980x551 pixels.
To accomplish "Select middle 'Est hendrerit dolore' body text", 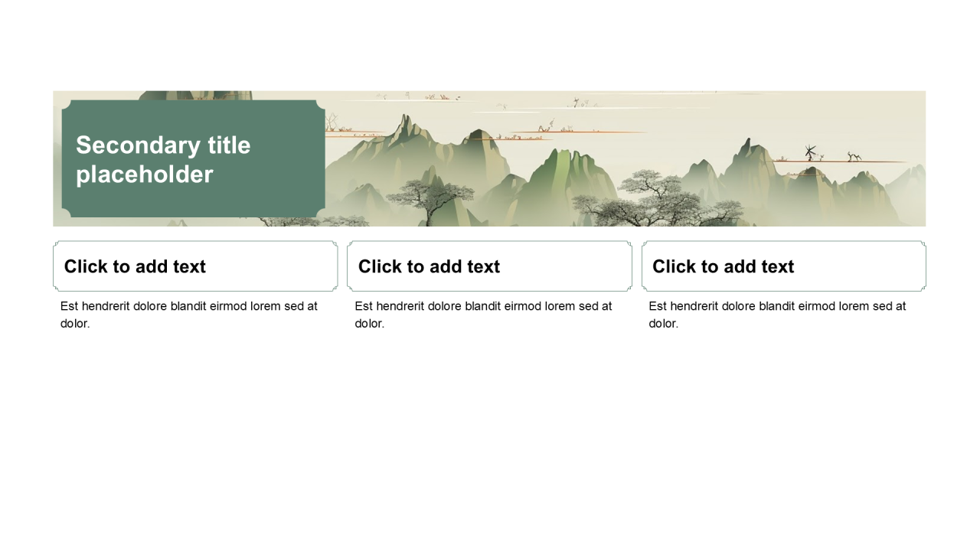I will click(x=483, y=315).
